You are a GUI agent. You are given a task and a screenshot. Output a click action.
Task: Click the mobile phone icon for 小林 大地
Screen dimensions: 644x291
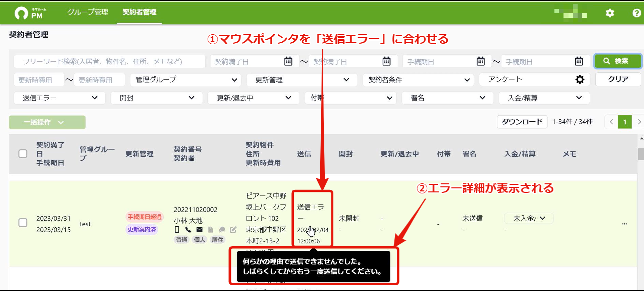coord(177,230)
